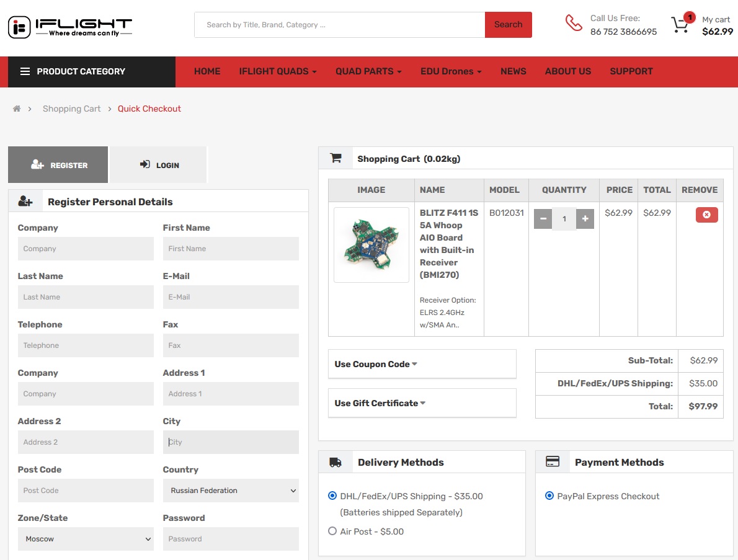
Task: Open IFLIGHT QUADS menu dropdown
Action: [x=278, y=71]
